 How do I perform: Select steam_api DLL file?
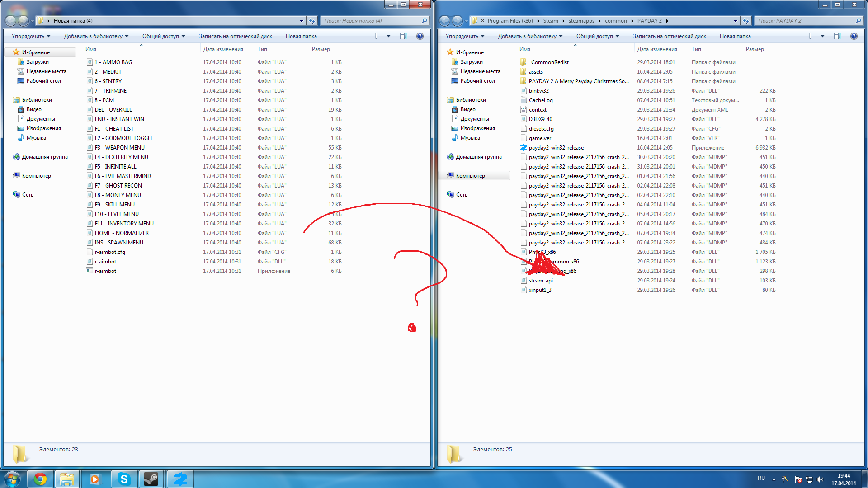[x=541, y=281]
